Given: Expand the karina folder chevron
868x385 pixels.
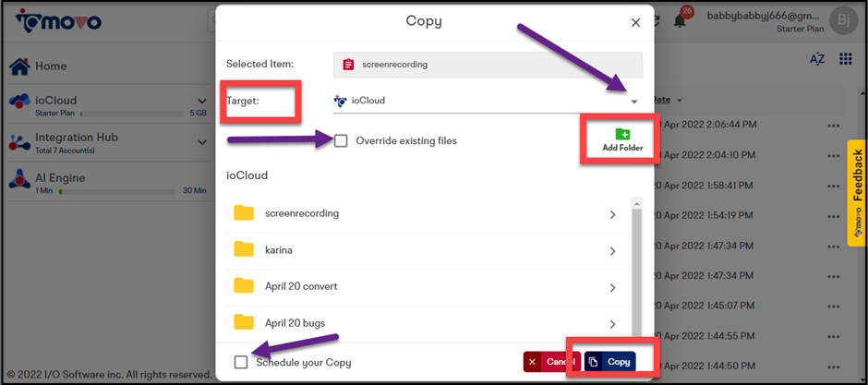Looking at the screenshot, I should [613, 251].
